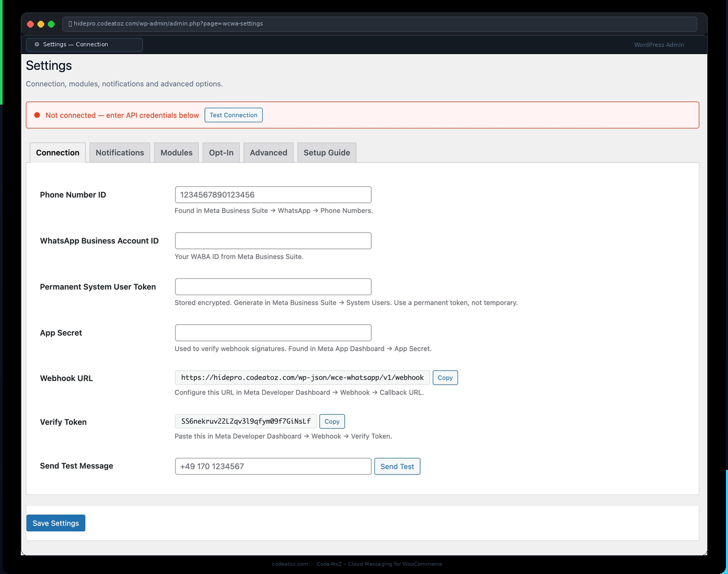
Task: Click the 'Your WABA ID from Meta Business Suite' hint
Action: pos(239,257)
